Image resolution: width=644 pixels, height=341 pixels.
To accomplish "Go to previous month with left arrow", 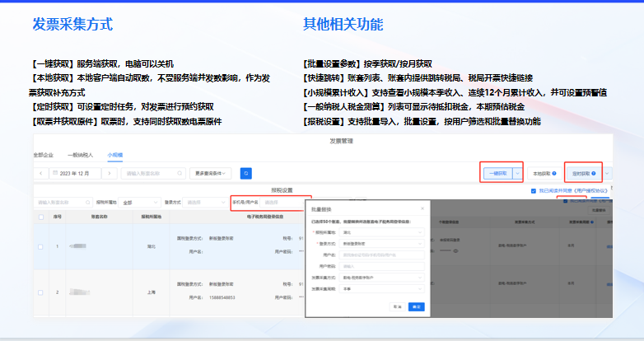I will (40, 173).
